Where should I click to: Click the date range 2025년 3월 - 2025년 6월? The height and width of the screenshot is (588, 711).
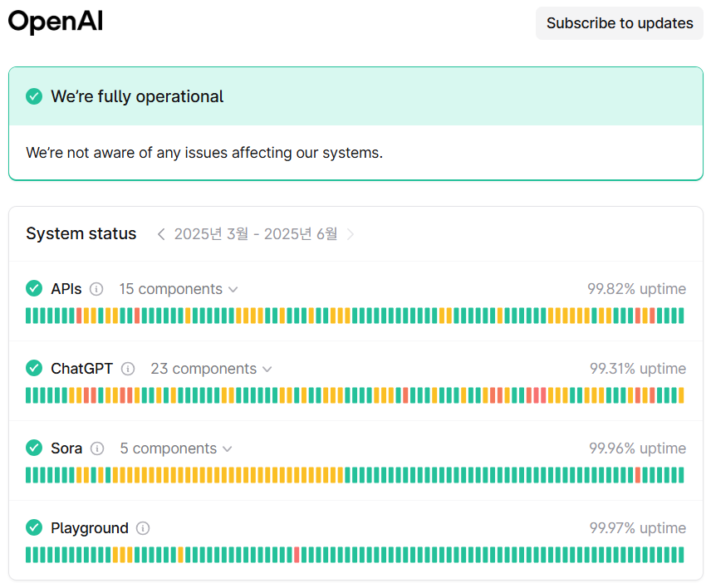[x=256, y=234]
